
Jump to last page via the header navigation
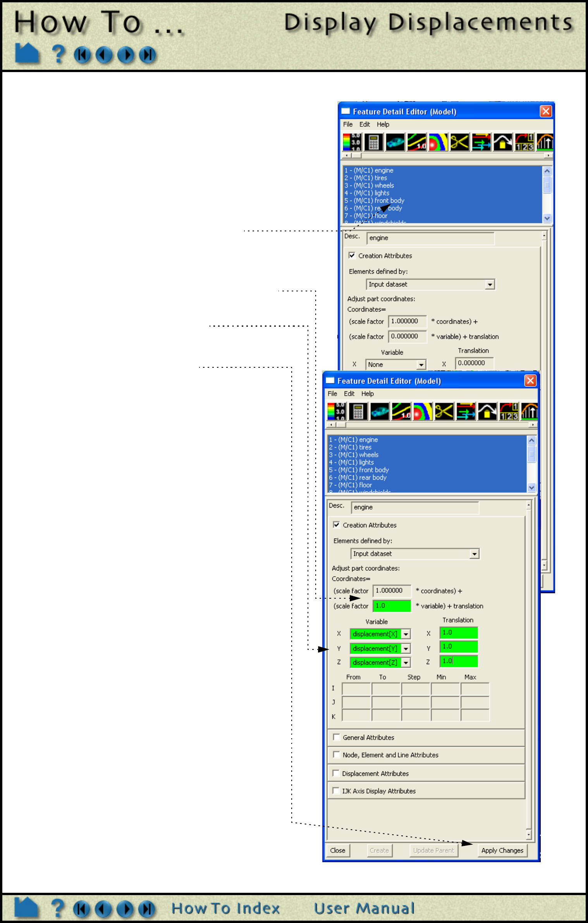[x=148, y=55]
